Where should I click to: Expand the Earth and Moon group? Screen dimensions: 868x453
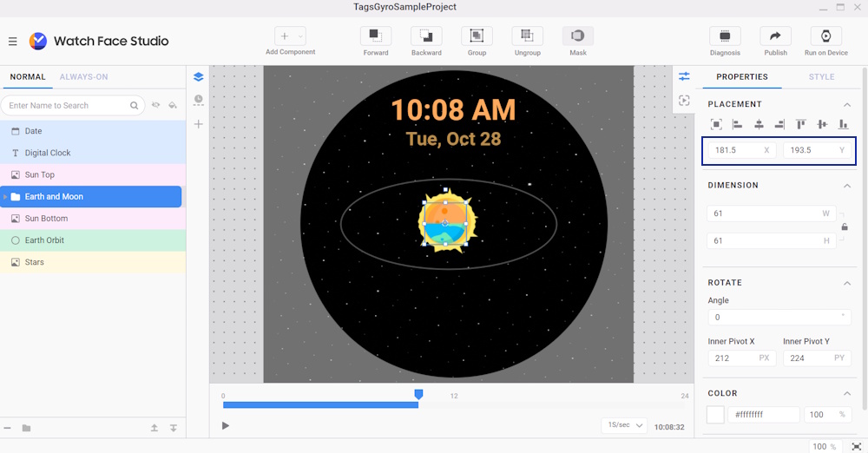point(5,197)
